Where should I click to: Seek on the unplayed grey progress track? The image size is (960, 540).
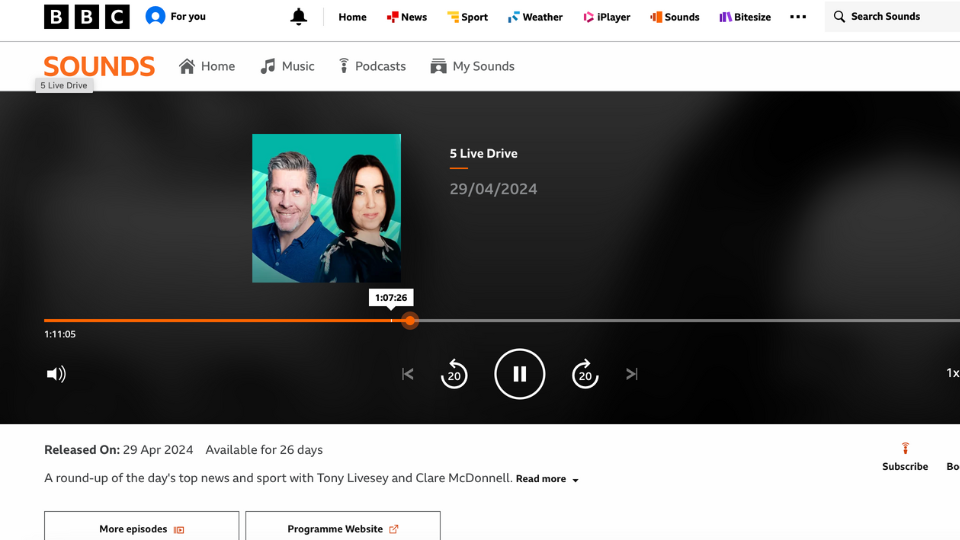(x=688, y=320)
